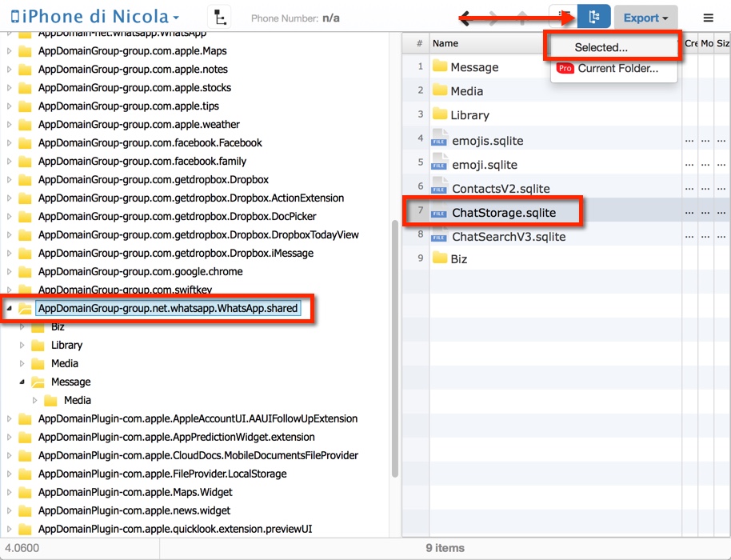Screen dimensions: 731x560
Task: Select AppDomainPlugin-com.apple.FileProvider.LocalStorage folder
Action: coord(162,474)
